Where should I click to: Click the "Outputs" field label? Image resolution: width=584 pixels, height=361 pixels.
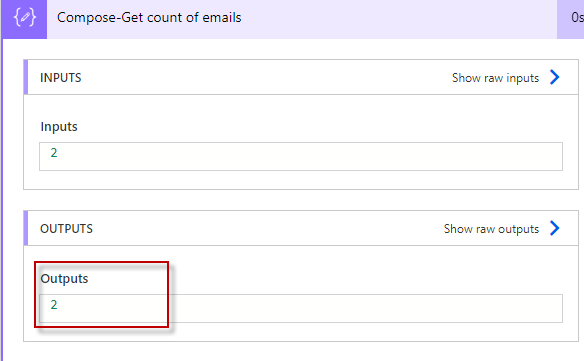[64, 279]
